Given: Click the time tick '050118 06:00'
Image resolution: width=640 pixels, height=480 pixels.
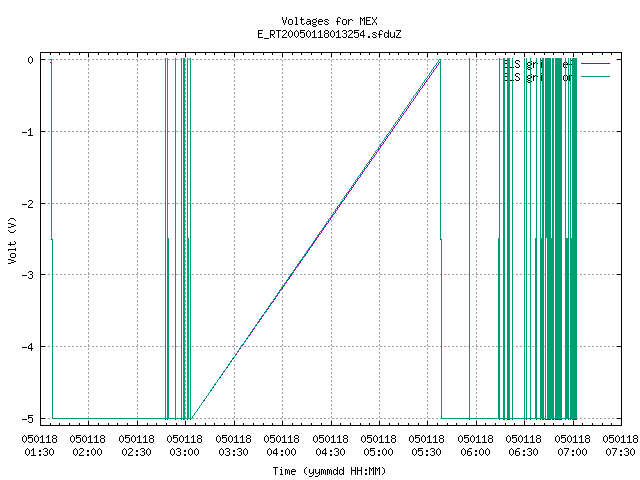Looking at the screenshot, I should (475, 446).
